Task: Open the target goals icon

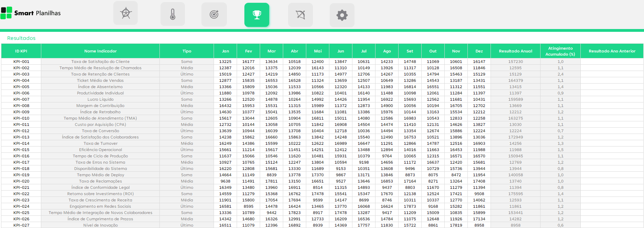Action: pyautogui.click(x=214, y=14)
